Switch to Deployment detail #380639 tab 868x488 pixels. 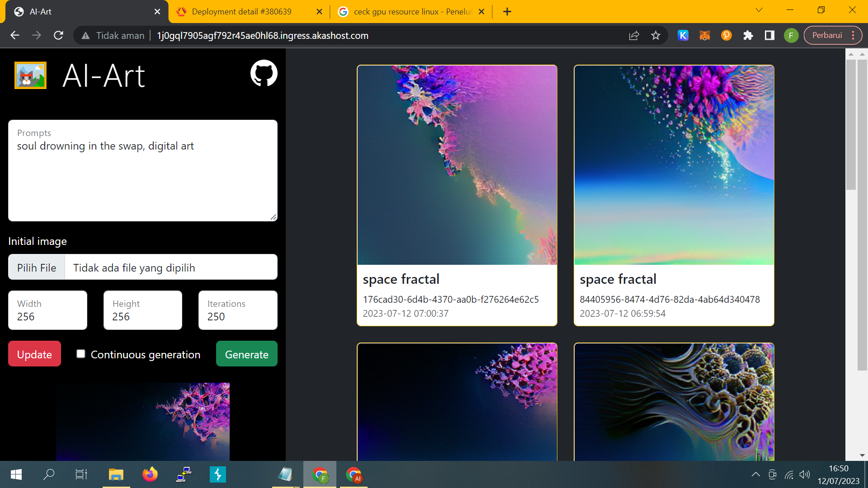click(242, 11)
